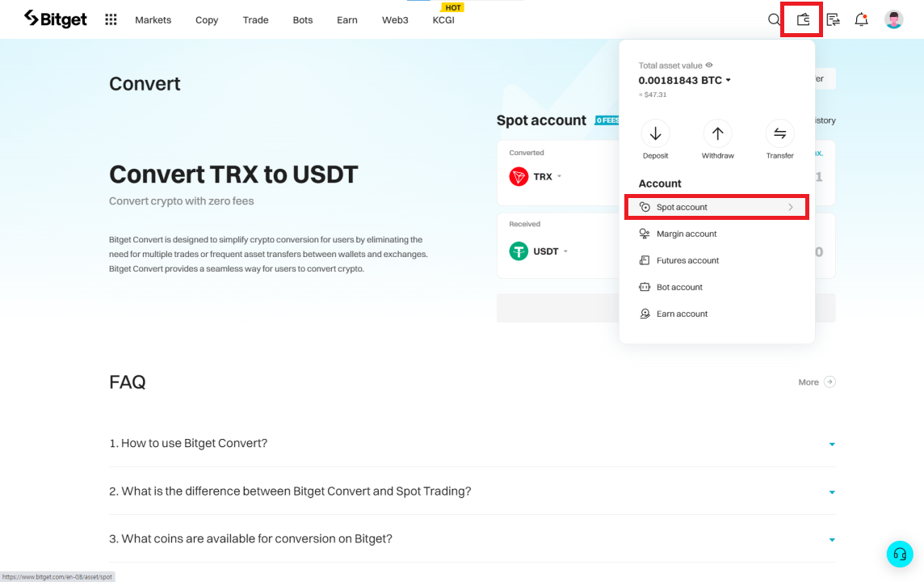Open Margin account from the wallet menu
The width and height of the screenshot is (924, 582).
(716, 234)
